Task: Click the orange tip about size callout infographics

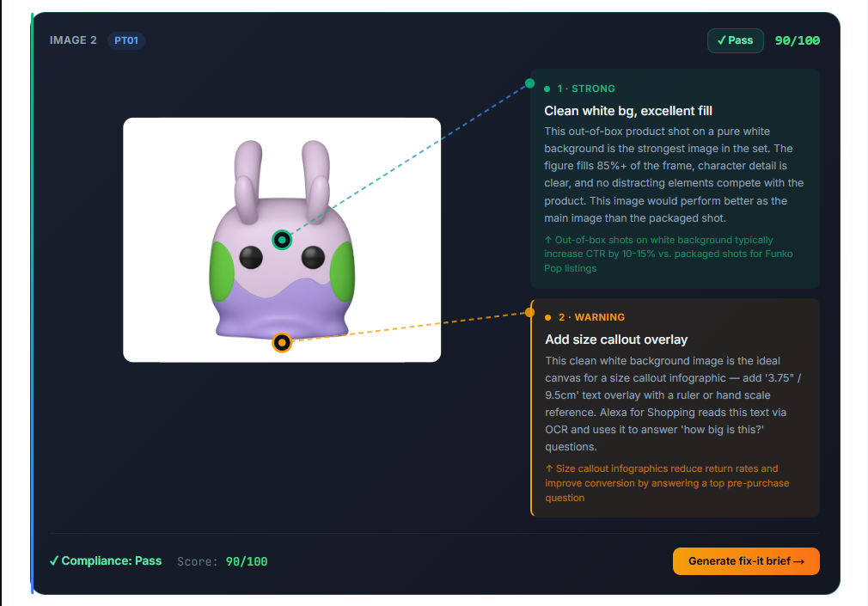Action: point(667,483)
